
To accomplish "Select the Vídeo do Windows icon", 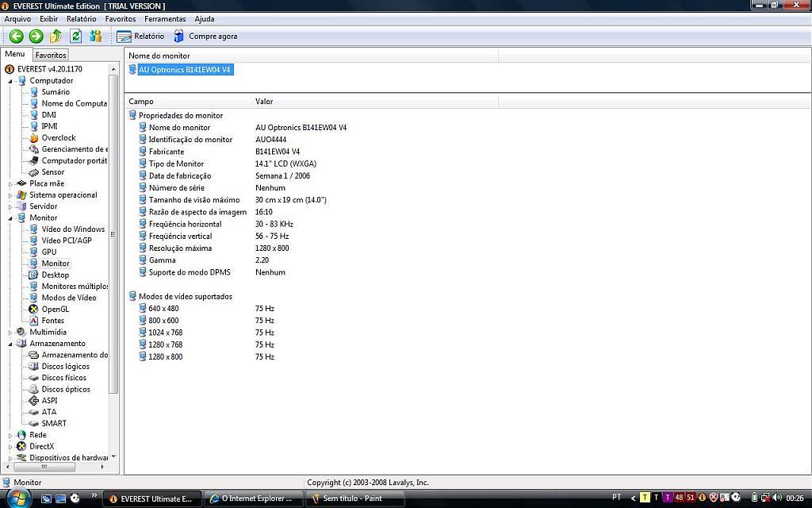I will click(x=33, y=229).
